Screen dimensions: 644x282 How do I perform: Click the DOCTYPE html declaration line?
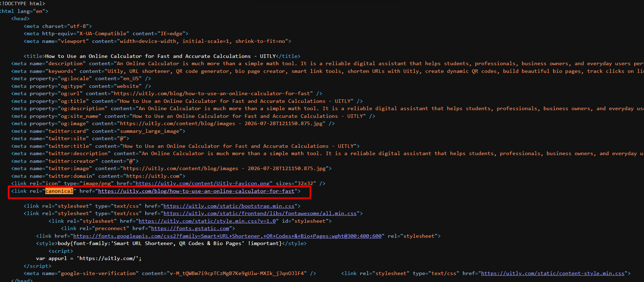click(23, 3)
